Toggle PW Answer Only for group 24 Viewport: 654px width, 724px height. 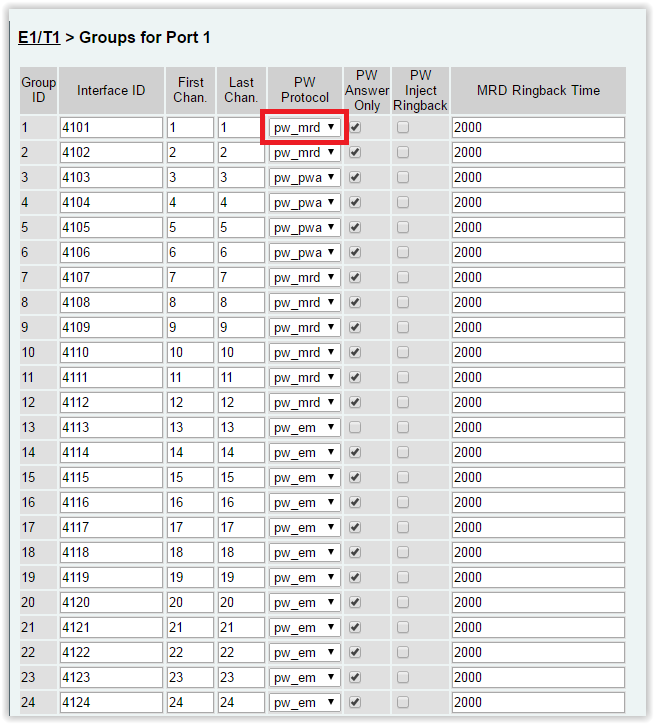click(x=355, y=702)
